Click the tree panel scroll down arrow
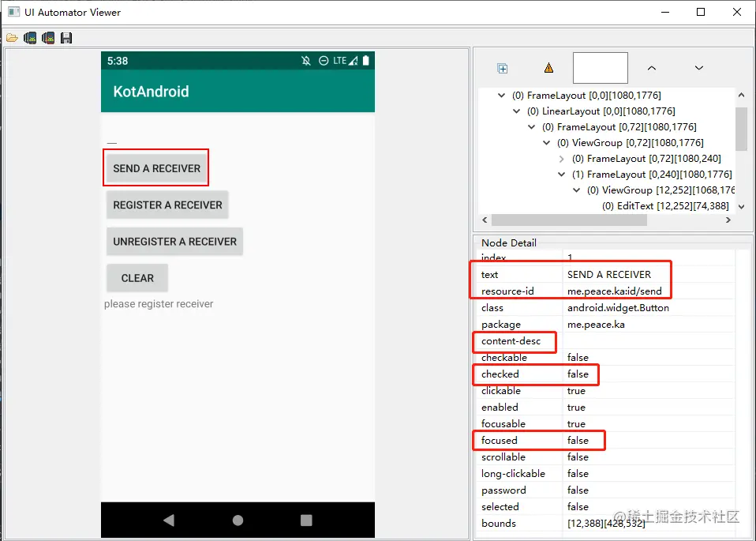The width and height of the screenshot is (756, 541). click(x=741, y=207)
